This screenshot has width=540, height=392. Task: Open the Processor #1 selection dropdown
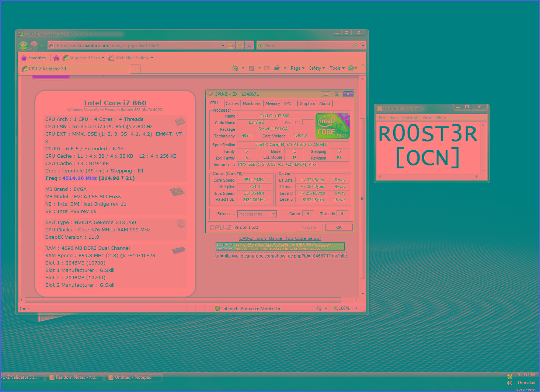click(x=257, y=214)
